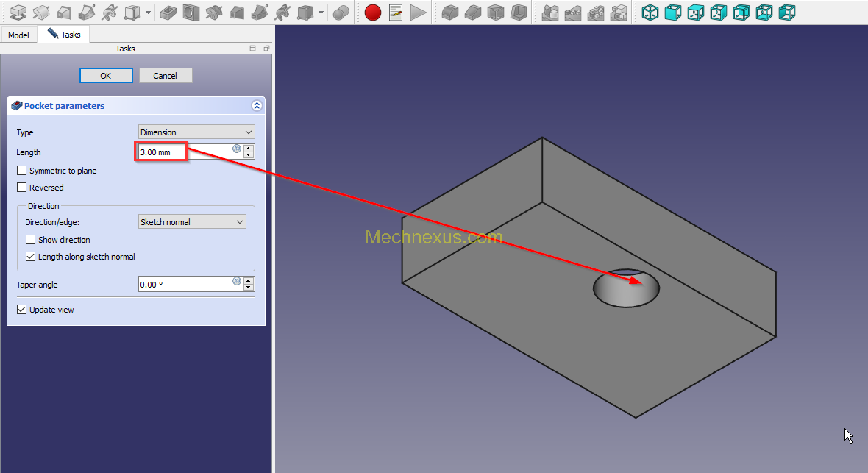The height and width of the screenshot is (473, 868).
Task: Click the Subtractive primitive cube icon
Action: (305, 13)
